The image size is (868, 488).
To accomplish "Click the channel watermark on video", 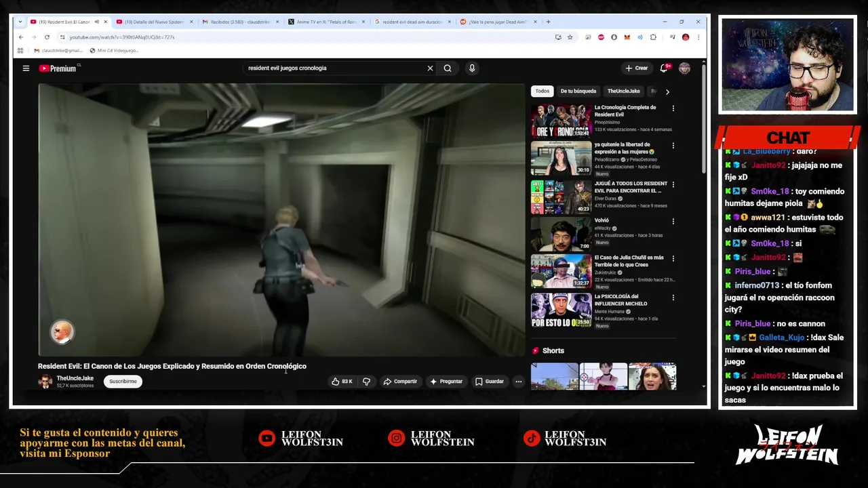I will (62, 332).
